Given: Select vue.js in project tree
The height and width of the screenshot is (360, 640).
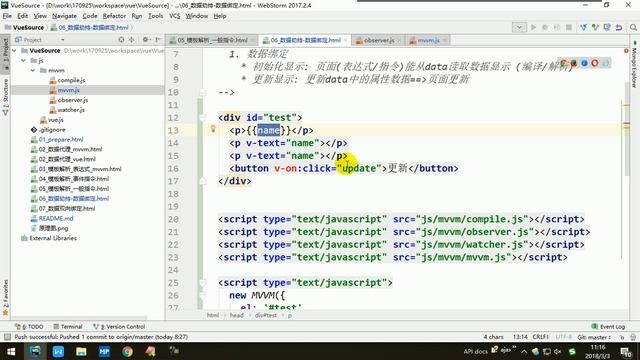Looking at the screenshot, I should pyautogui.click(x=52, y=120).
